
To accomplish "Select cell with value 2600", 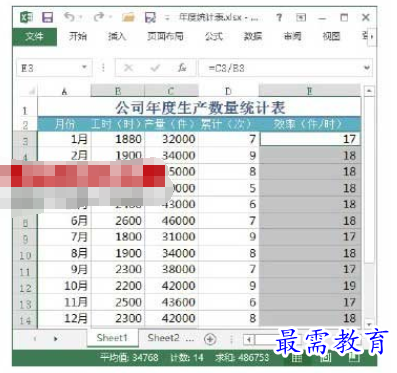I will click(x=118, y=221).
